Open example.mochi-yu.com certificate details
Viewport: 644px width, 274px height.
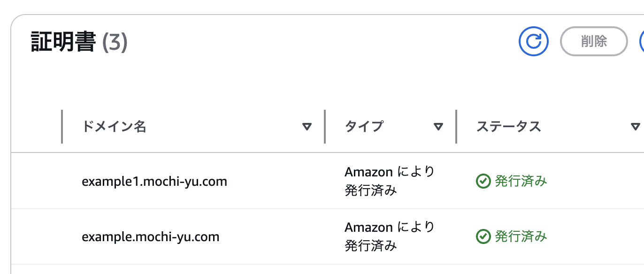click(x=151, y=236)
